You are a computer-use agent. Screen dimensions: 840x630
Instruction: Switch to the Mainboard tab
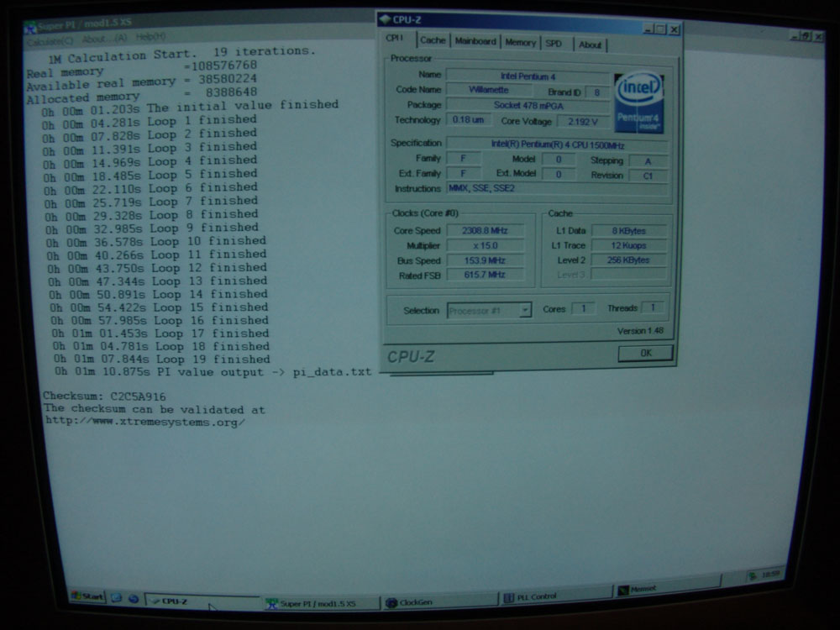(475, 41)
